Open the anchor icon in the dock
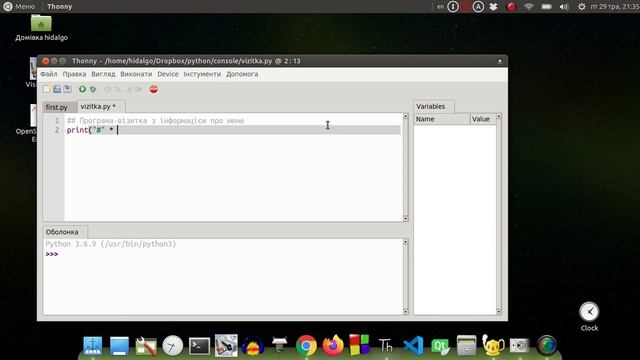 93,346
